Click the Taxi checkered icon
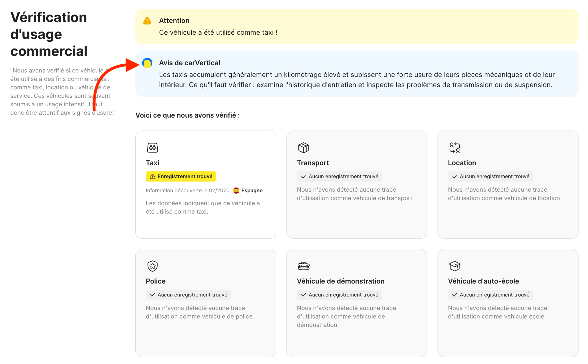The image size is (588, 364). pyautogui.click(x=152, y=148)
